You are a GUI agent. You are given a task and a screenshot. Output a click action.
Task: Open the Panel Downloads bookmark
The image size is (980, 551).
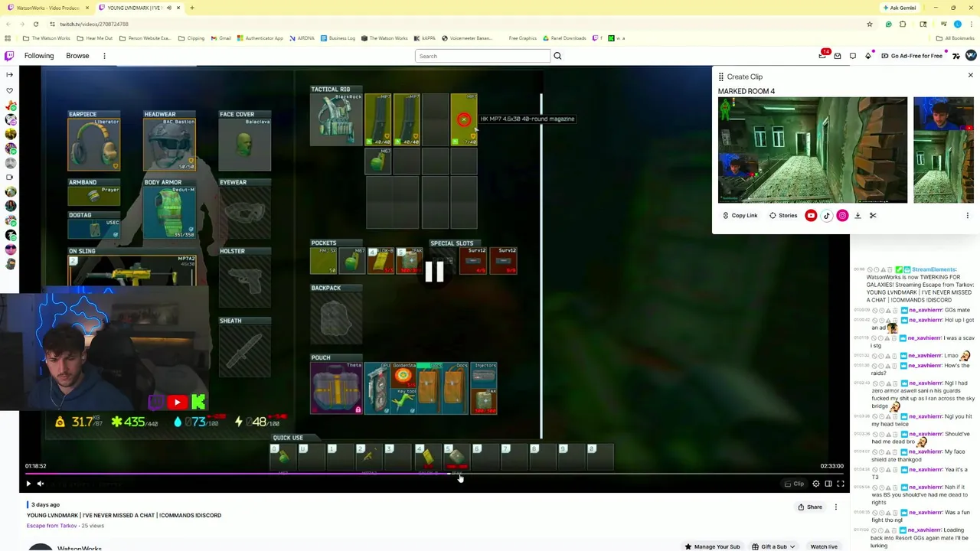pos(564,38)
